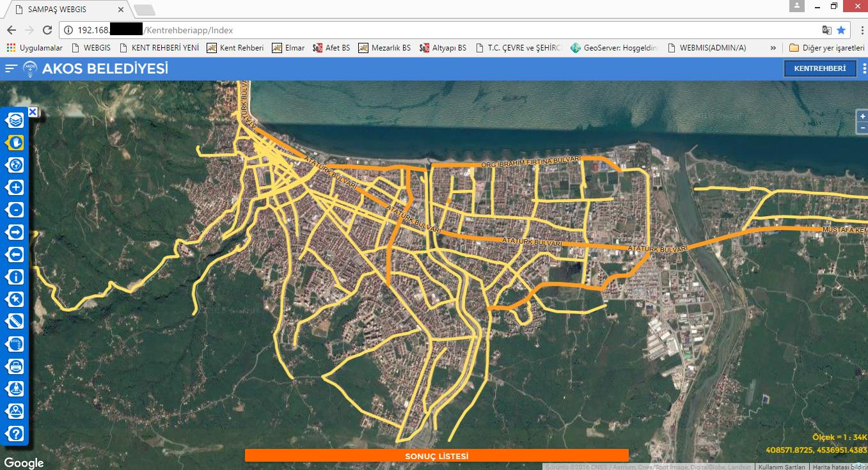The height and width of the screenshot is (470, 868).
Task: Go to previous map view arrow
Action: pos(15,254)
